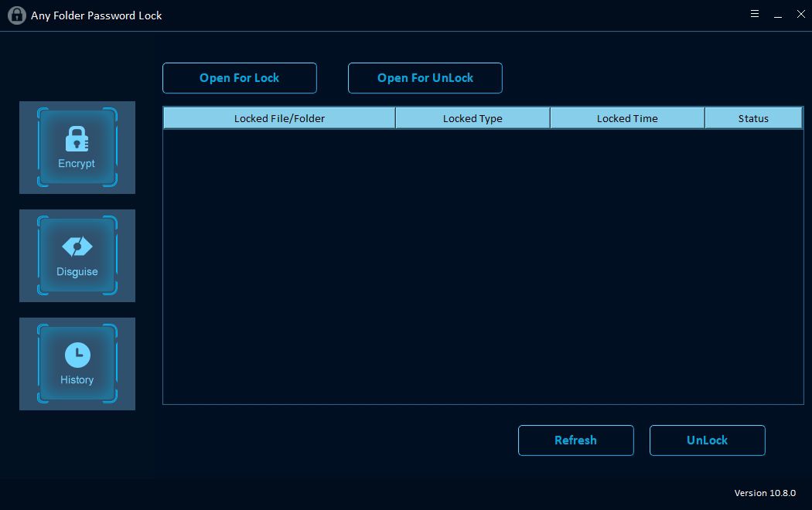Click the app padlock logo in title bar
The height and width of the screenshot is (510, 812).
coord(16,15)
